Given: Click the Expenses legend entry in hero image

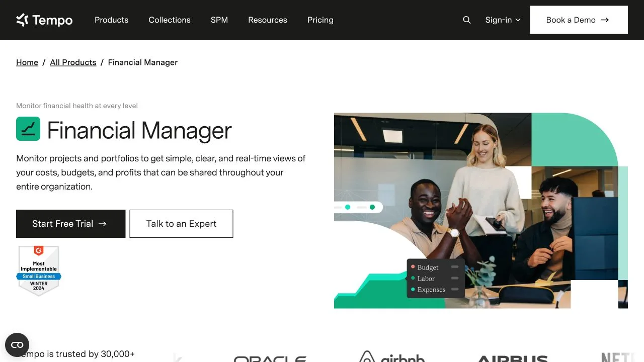Looking at the screenshot, I should (x=434, y=289).
